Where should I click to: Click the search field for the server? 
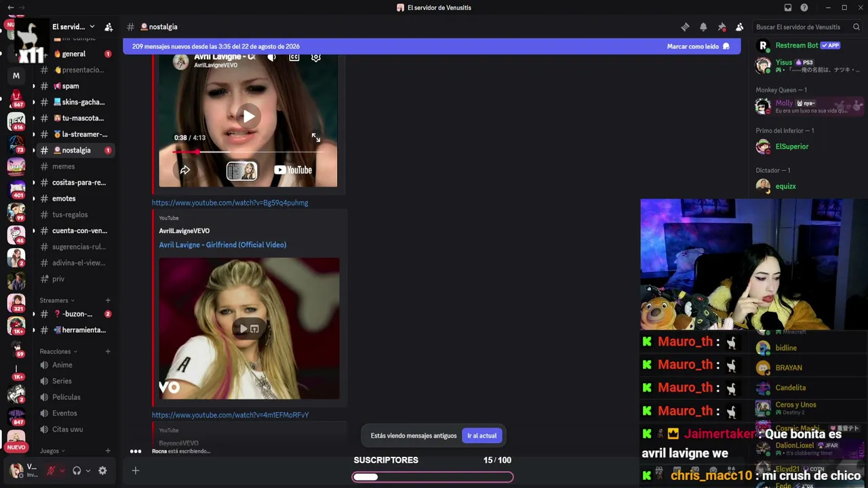(808, 27)
